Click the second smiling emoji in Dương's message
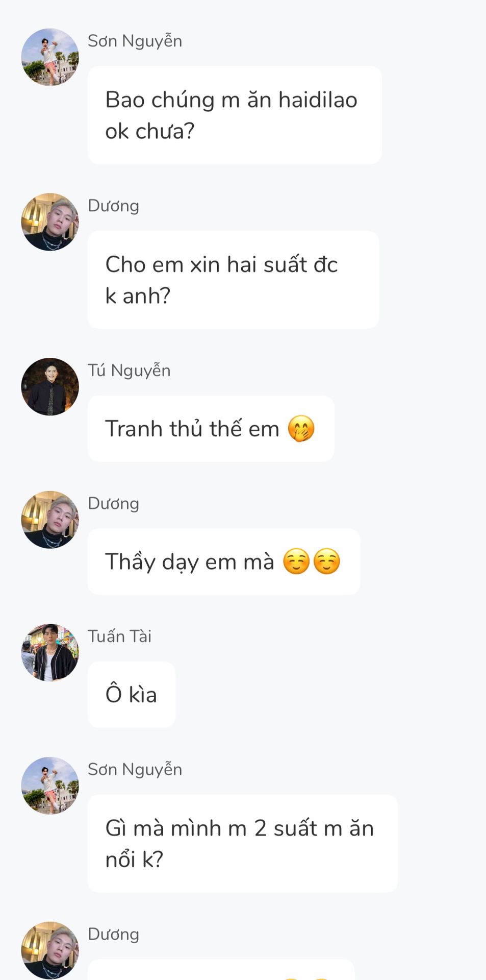Viewport: 486px width, 980px height. pos(326,561)
